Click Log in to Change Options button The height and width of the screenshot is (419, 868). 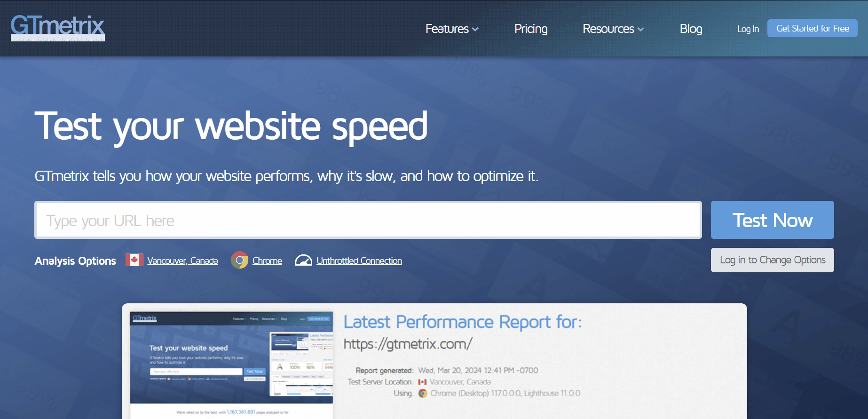772,260
